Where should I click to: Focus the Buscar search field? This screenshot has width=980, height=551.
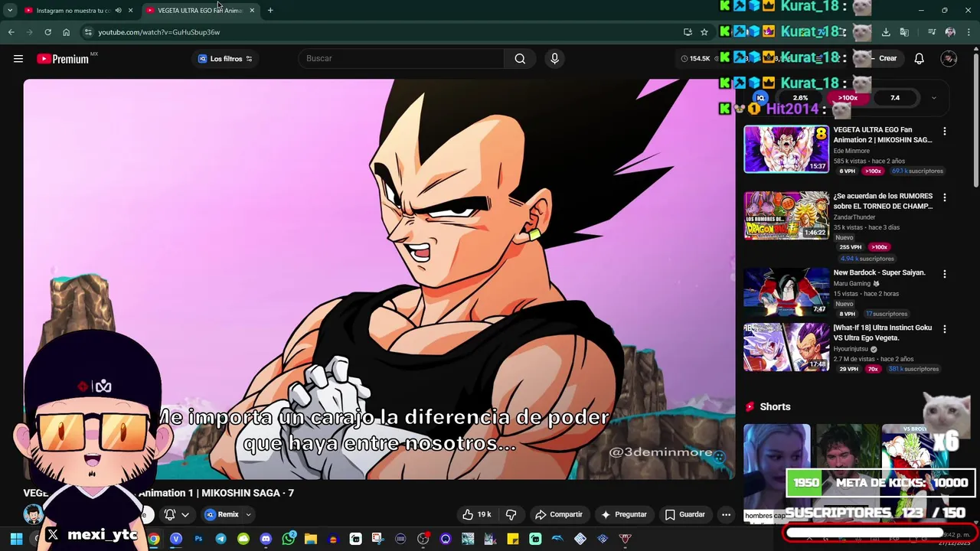pos(402,59)
